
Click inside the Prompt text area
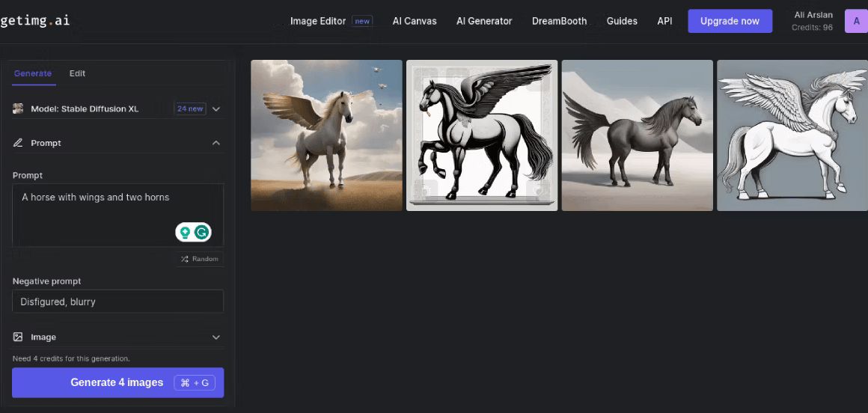[118, 215]
